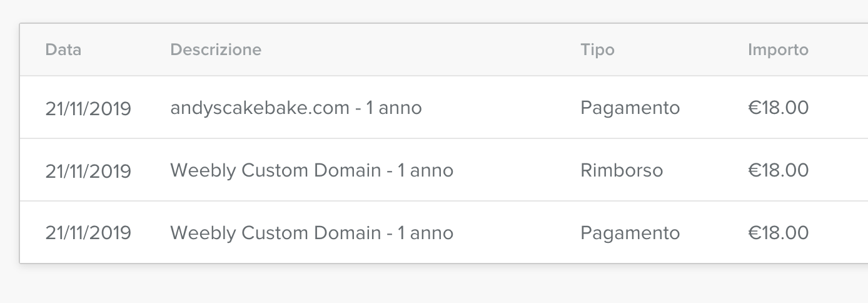The height and width of the screenshot is (303, 868).
Task: Click the date in the Rimborso row
Action: click(88, 171)
